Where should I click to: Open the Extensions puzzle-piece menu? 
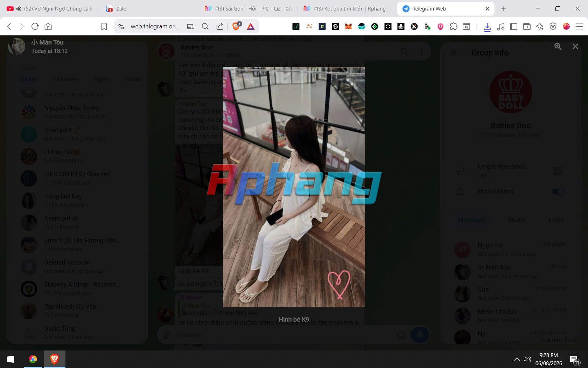tap(454, 26)
